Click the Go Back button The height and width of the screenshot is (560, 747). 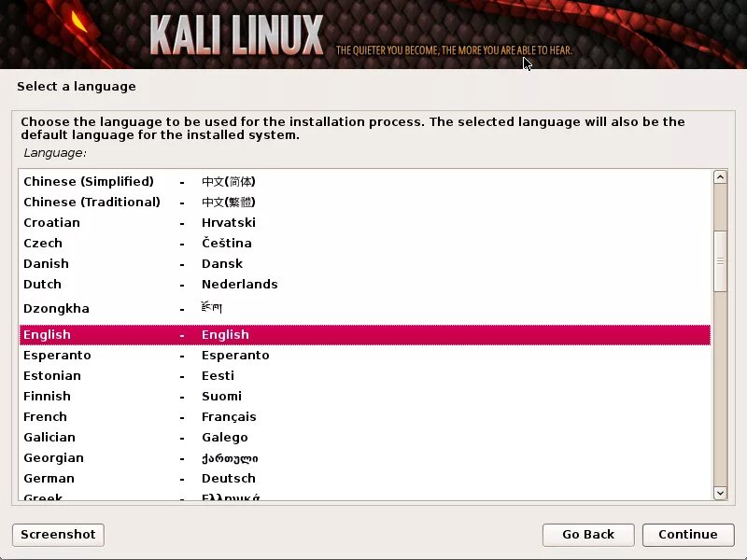point(588,535)
